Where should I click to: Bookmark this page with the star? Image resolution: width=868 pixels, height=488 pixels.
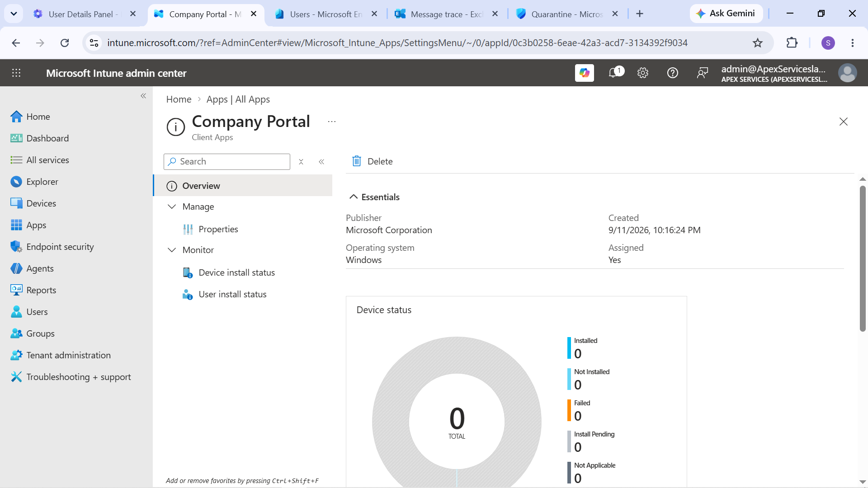click(758, 43)
